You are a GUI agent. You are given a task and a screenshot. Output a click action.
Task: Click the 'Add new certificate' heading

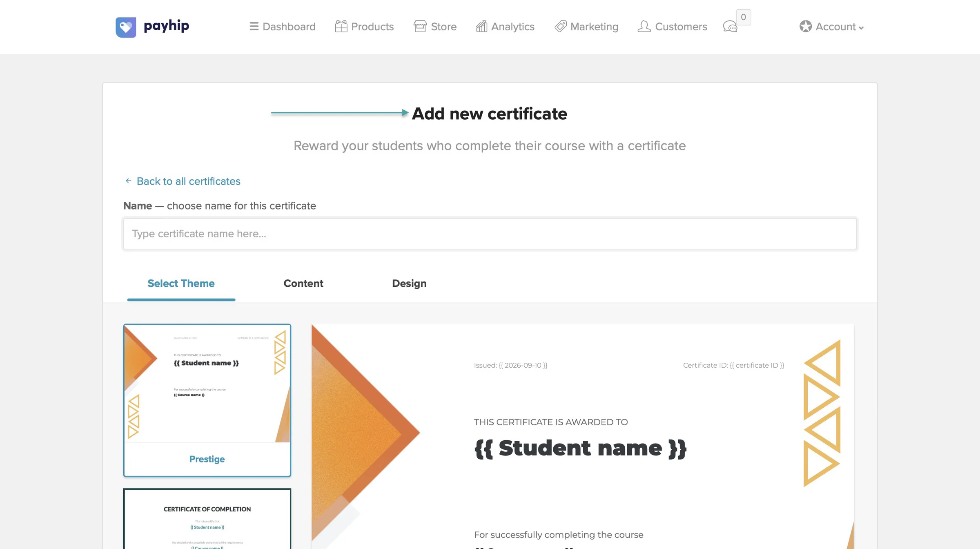coord(489,114)
